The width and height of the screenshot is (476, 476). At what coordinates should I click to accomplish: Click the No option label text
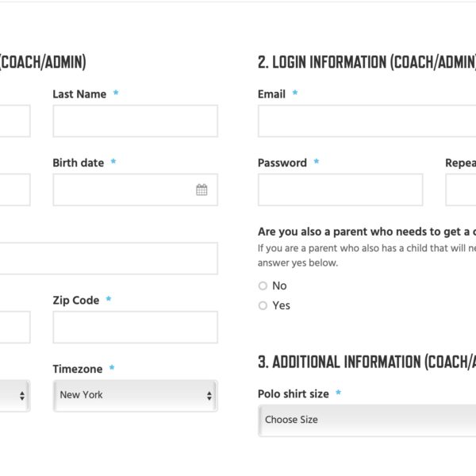[279, 286]
